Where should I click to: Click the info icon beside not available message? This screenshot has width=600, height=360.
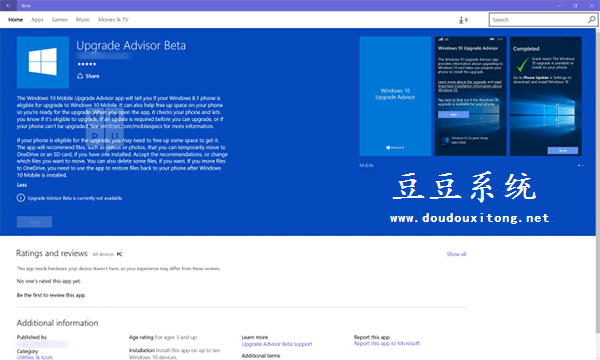(21, 198)
